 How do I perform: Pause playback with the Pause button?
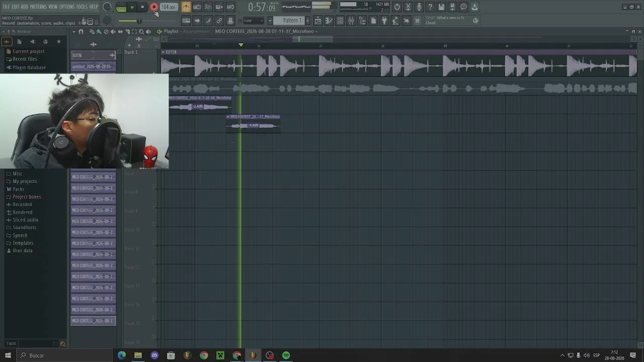132,7
